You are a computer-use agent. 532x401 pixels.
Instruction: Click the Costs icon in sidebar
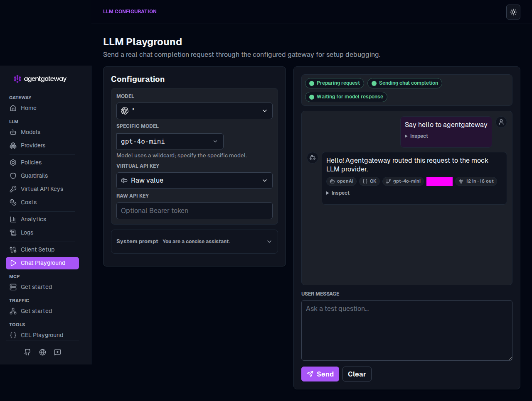point(13,202)
